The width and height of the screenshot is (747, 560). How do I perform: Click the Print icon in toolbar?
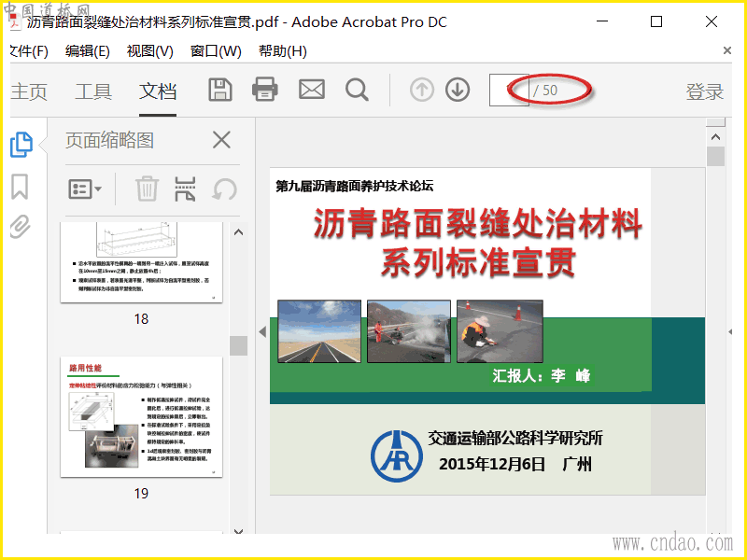coord(265,90)
